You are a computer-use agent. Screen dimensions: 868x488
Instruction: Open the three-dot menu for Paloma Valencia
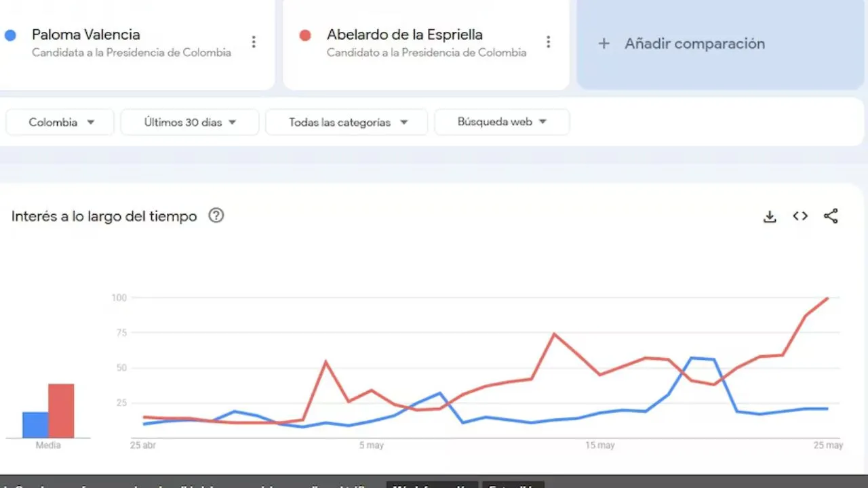pos(254,42)
